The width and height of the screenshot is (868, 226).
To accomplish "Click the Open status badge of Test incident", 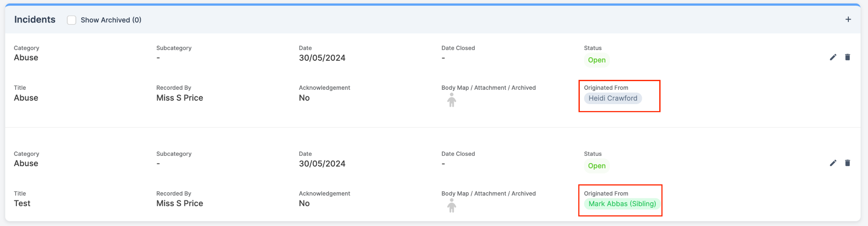I will click(596, 166).
